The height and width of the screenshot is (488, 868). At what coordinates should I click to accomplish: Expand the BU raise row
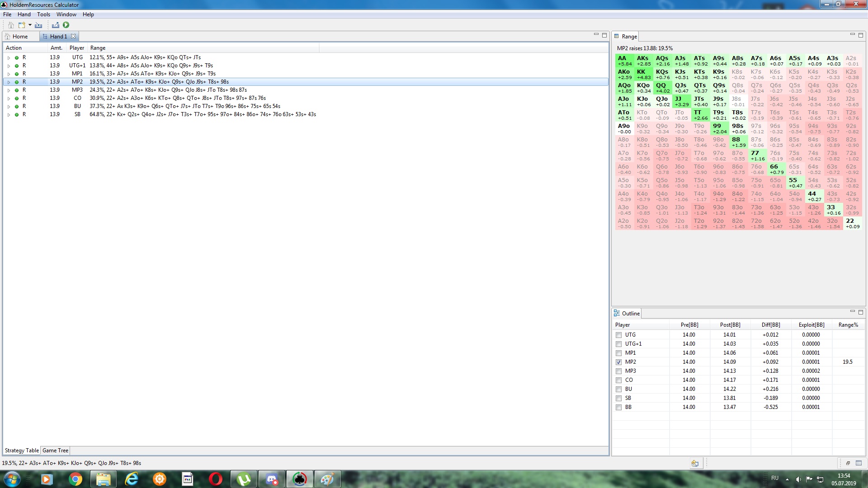click(9, 107)
